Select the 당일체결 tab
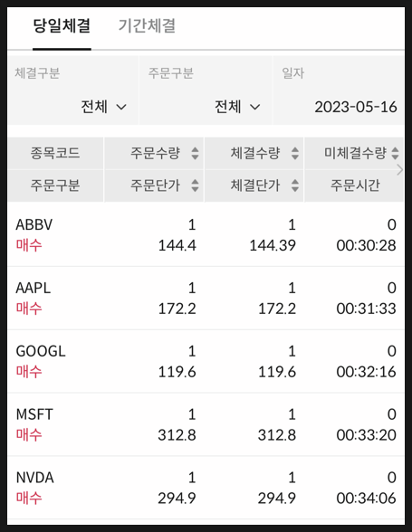The width and height of the screenshot is (412, 532). [62, 25]
